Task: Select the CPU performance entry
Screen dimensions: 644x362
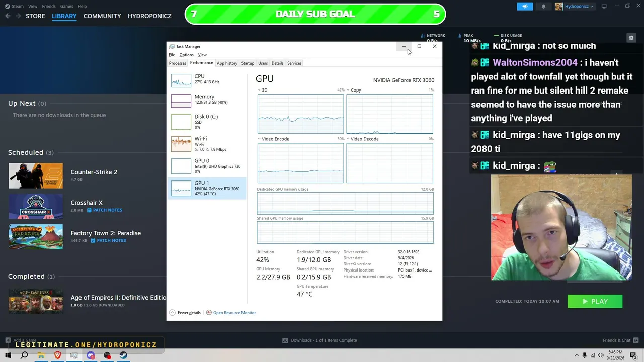Action: (x=207, y=79)
